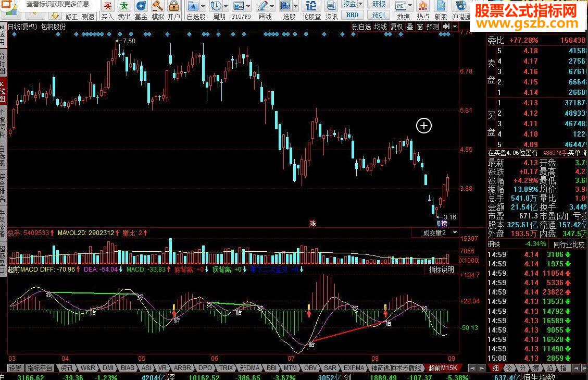Image resolution: width=588 pixels, height=380 pixels.
Task: Click the 设置 settings button at bottom left
Action: tap(16, 368)
